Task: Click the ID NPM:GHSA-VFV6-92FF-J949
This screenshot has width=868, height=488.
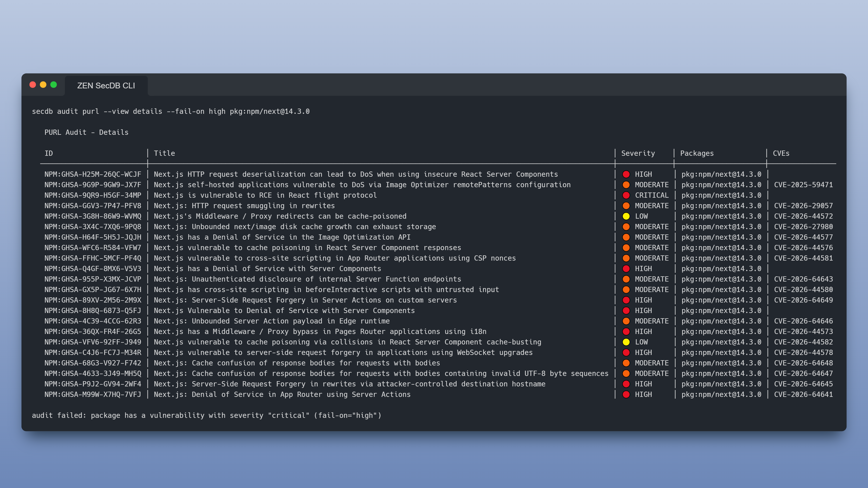Action: pyautogui.click(x=93, y=342)
